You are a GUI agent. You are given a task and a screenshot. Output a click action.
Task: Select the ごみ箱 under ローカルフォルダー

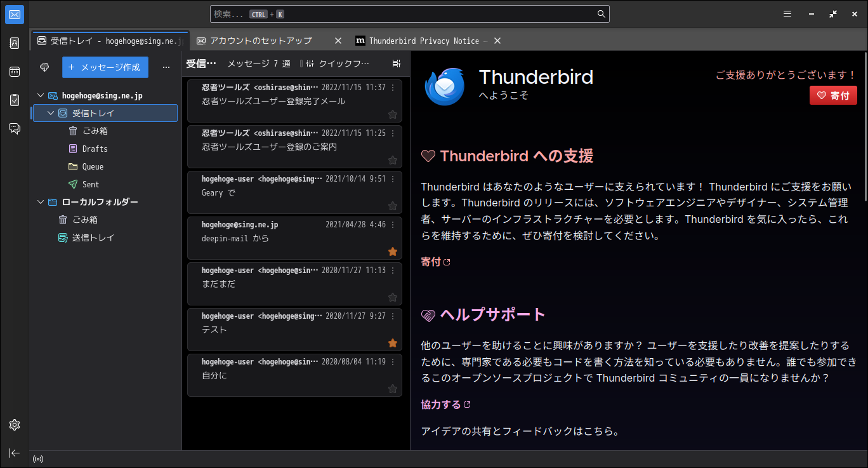(x=105, y=220)
